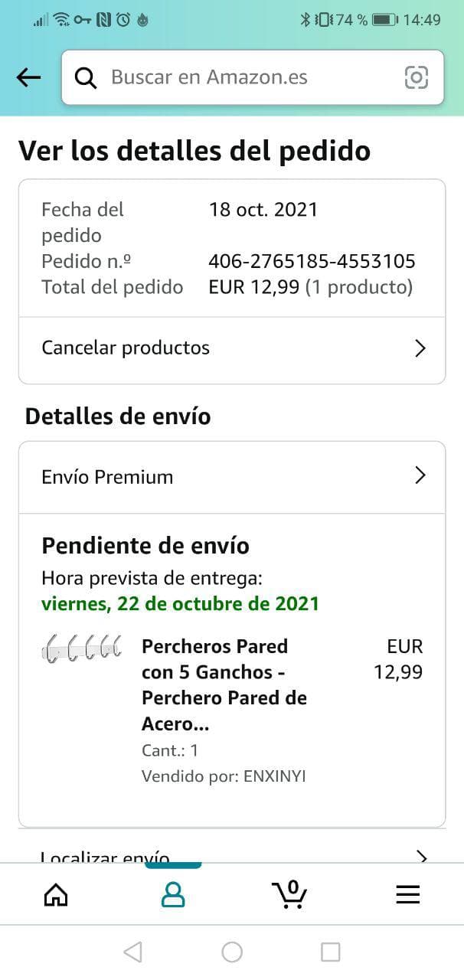Open the Percheros Pared product title link
Image resolution: width=464 pixels, height=980 pixels.
coord(224,685)
